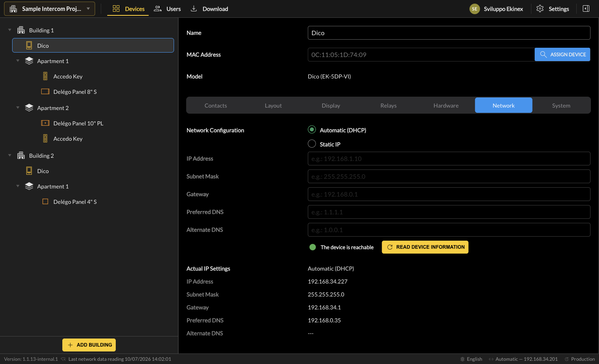This screenshot has height=364, width=599.
Task: Click the Building 1 building icon
Action: pos(21,30)
